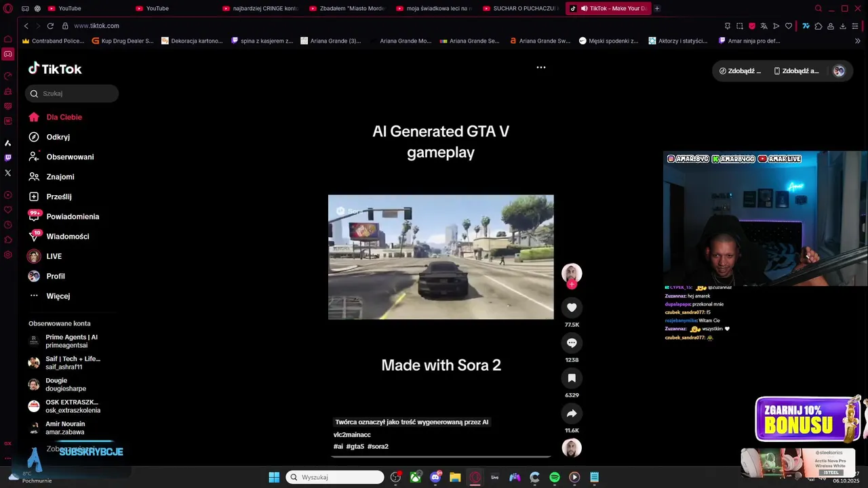
Task: Open the sound disc avatar at video bottom
Action: [572, 448]
